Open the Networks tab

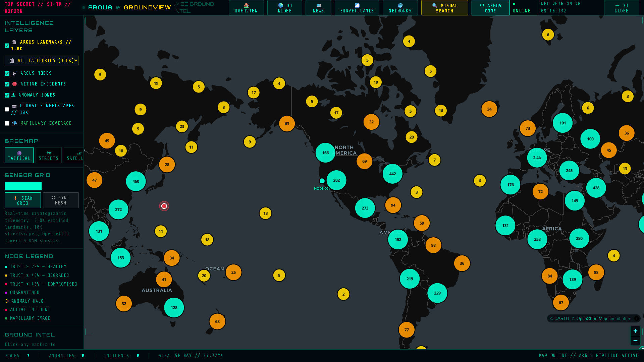point(400,8)
